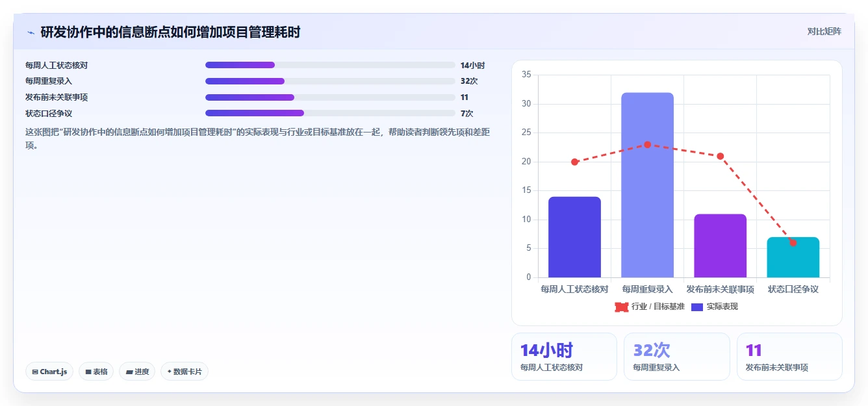Click the 每周人工状态核对 row label in list
Viewport: 868px width, 406px height.
pos(57,65)
